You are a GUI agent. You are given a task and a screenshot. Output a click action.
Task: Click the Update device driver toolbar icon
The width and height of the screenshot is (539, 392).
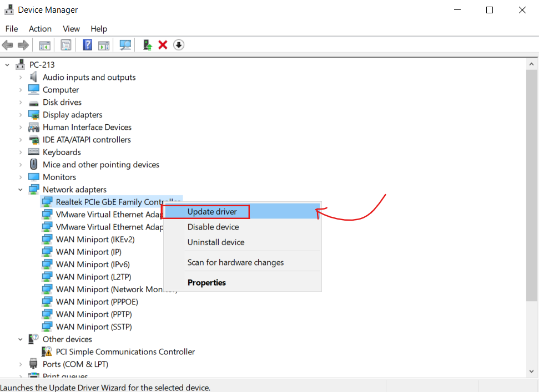pyautogui.click(x=147, y=45)
